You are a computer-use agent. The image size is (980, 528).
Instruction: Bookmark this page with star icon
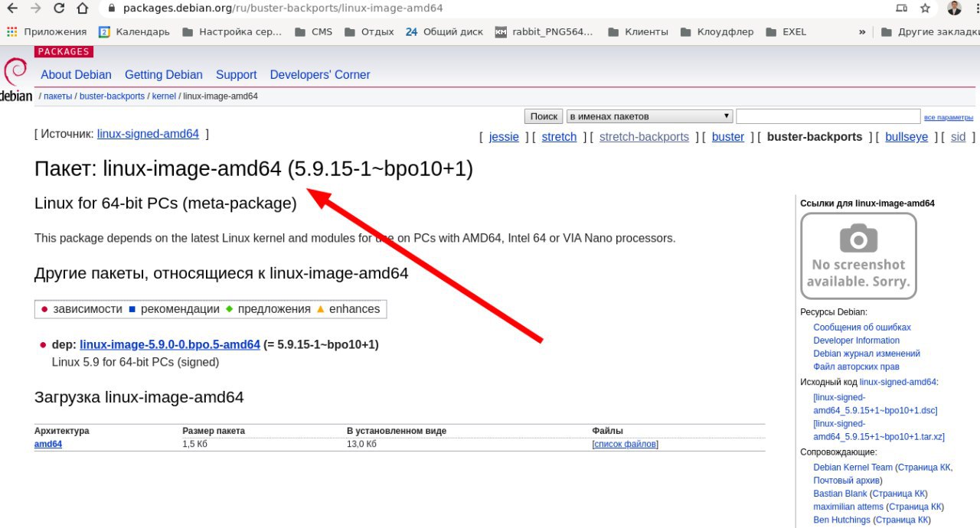[925, 8]
